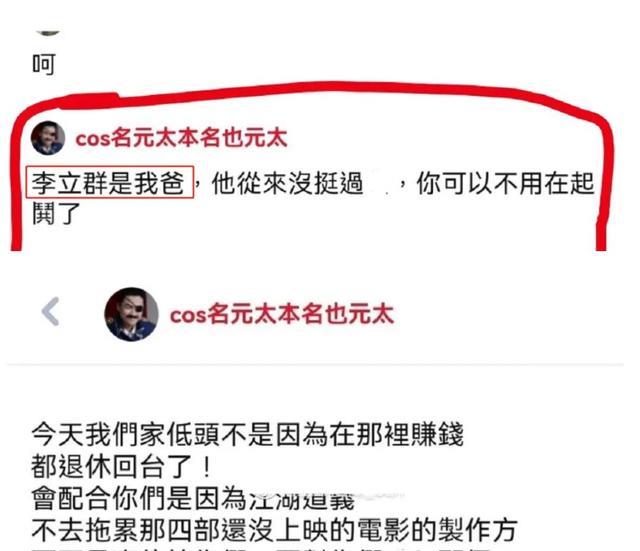Select the boxed text 李立群是我爸
640x551 pixels.
[x=109, y=182]
